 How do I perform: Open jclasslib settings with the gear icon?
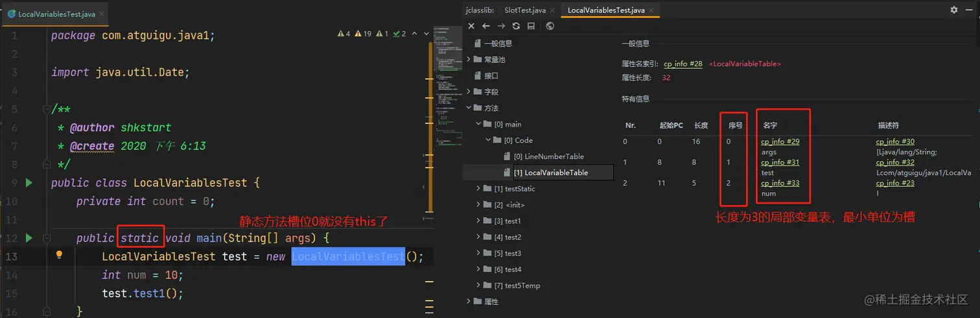click(953, 10)
